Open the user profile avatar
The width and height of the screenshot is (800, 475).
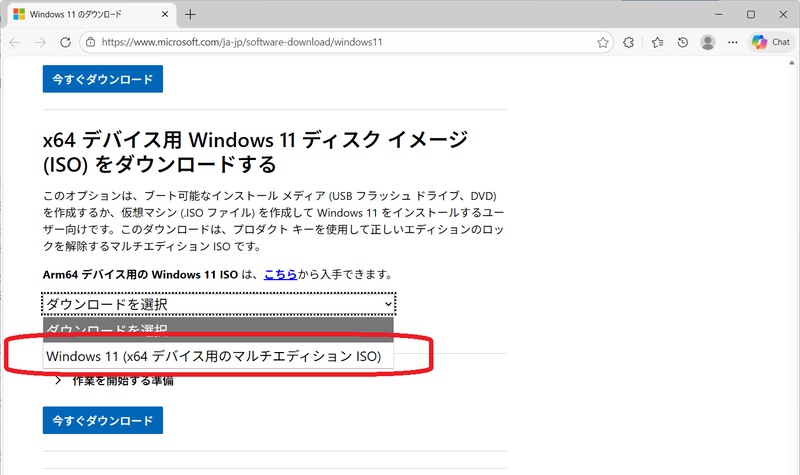point(708,42)
